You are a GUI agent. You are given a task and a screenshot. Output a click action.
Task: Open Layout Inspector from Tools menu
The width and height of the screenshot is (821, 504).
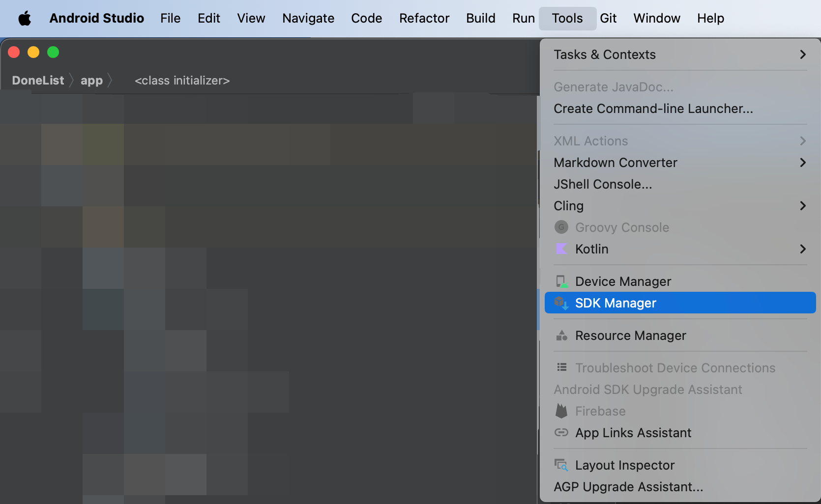pyautogui.click(x=680, y=465)
